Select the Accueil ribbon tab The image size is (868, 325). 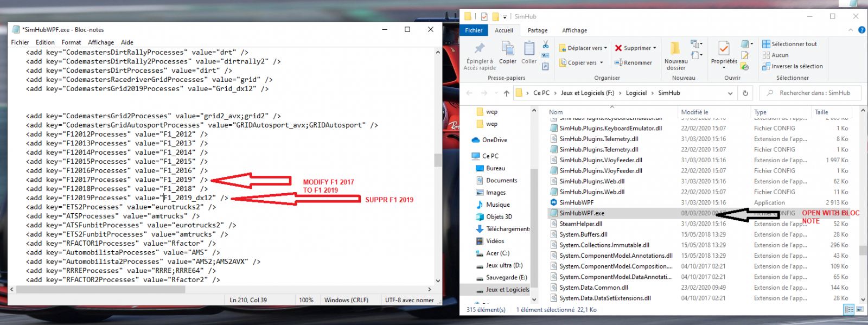click(504, 30)
